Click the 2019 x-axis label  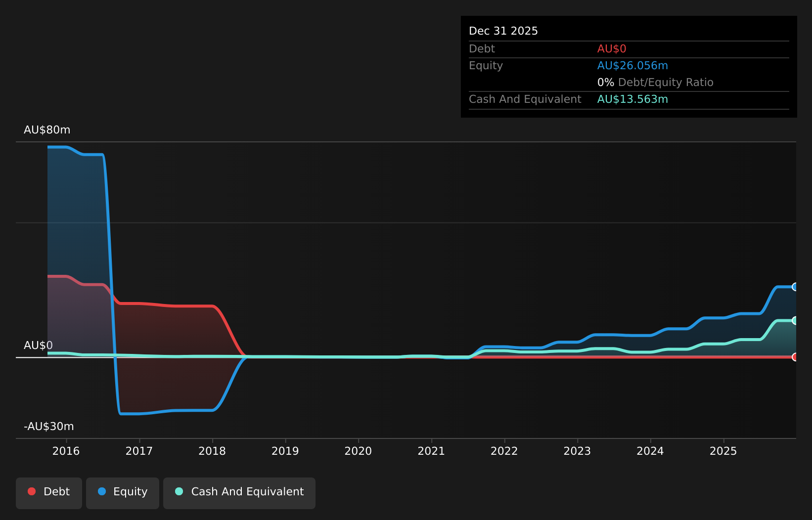(285, 451)
